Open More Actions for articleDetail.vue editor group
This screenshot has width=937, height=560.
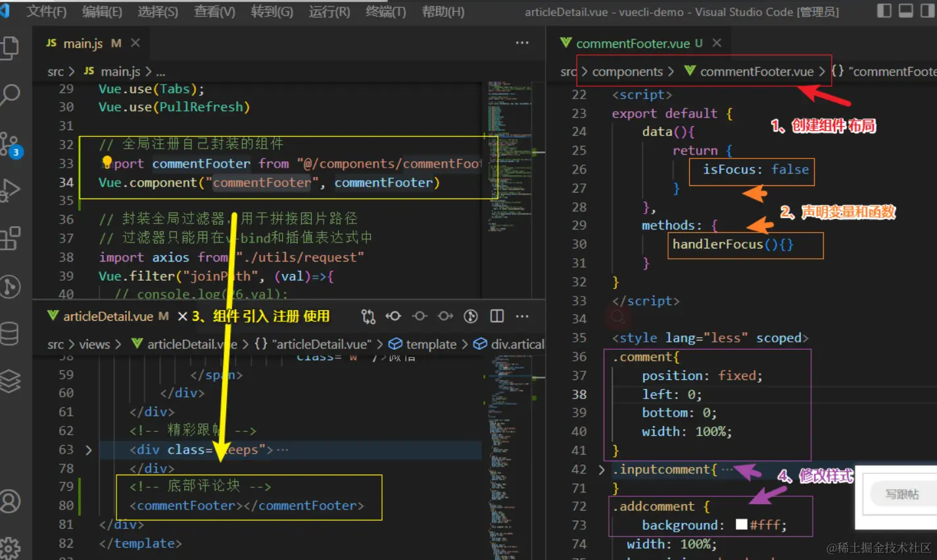point(522,316)
